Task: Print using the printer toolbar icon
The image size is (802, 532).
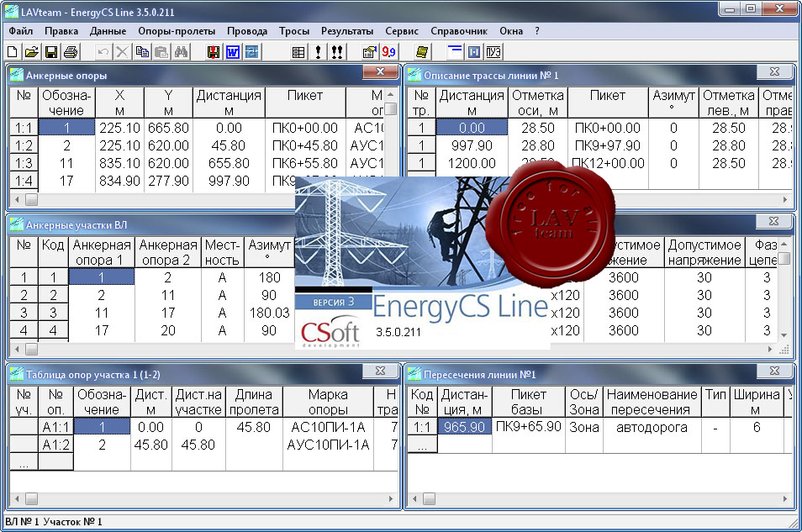Action: 71,51
